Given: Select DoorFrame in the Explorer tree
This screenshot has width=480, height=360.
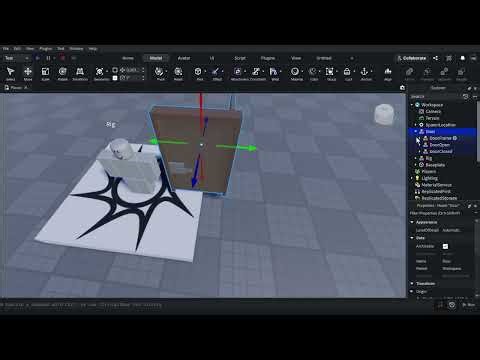Looking at the screenshot, I should [x=440, y=138].
